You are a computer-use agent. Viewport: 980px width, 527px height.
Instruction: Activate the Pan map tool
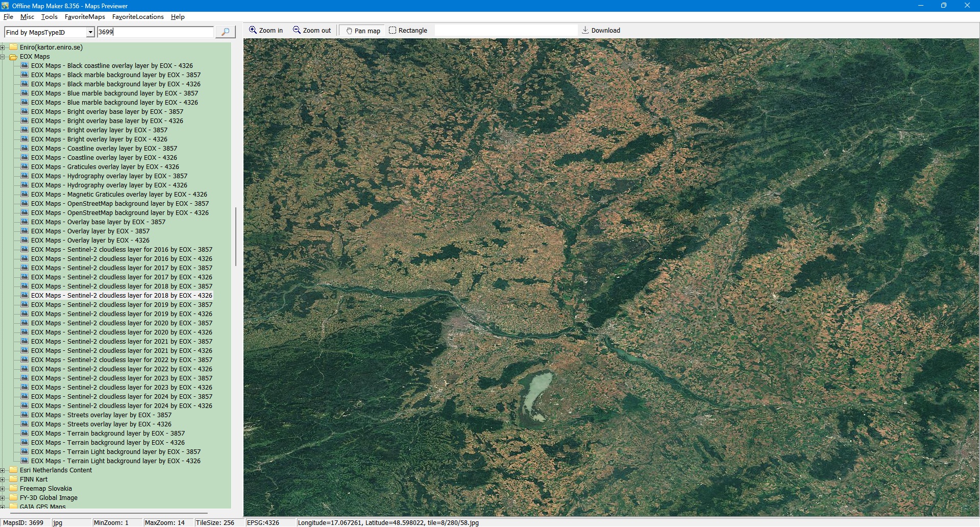363,31
